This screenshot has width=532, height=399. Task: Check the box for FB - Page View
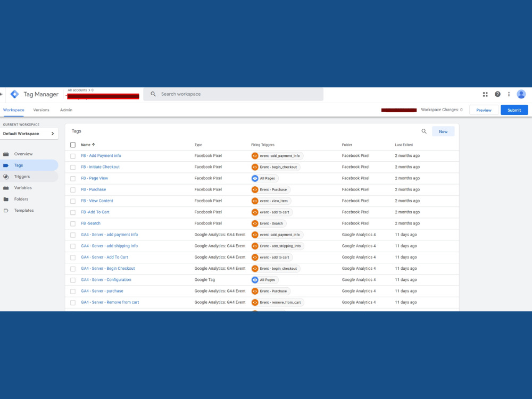tap(73, 178)
